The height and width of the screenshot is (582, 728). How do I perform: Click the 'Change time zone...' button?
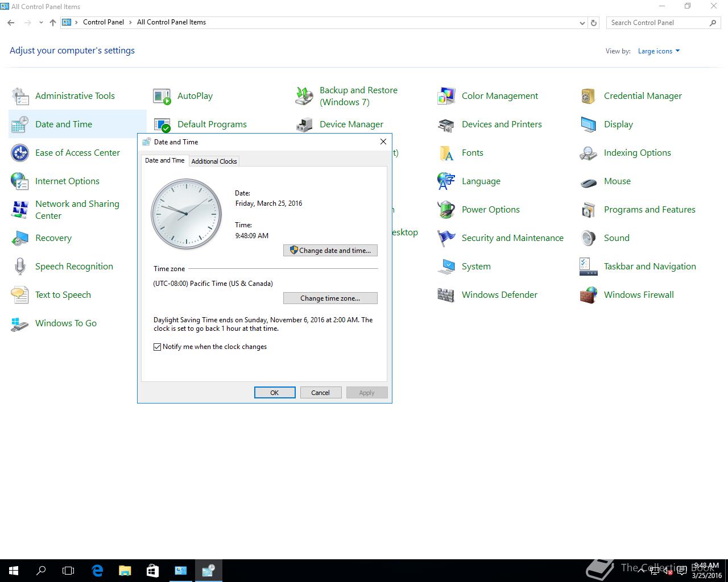click(330, 298)
